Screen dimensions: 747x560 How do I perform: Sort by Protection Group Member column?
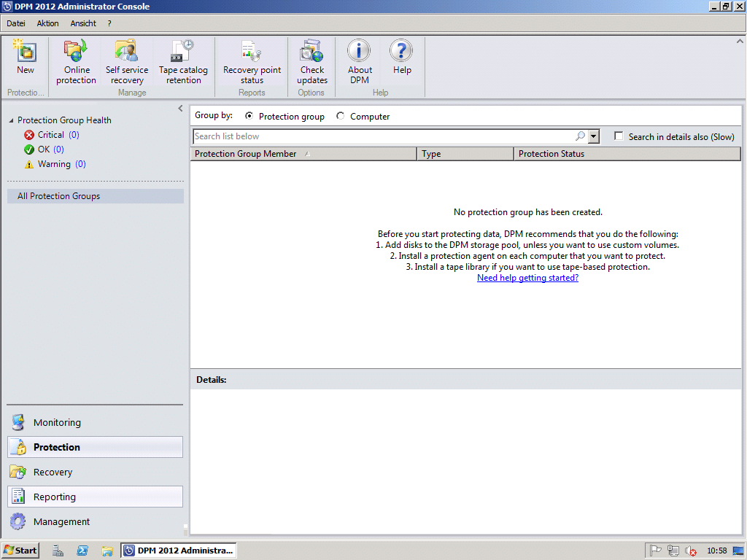(x=303, y=154)
